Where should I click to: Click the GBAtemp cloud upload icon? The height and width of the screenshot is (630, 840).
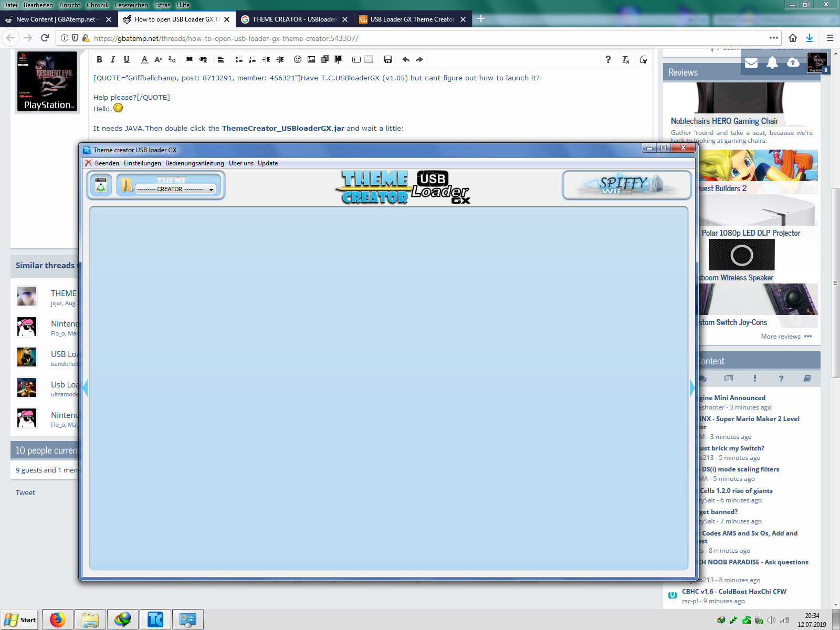coord(793,62)
